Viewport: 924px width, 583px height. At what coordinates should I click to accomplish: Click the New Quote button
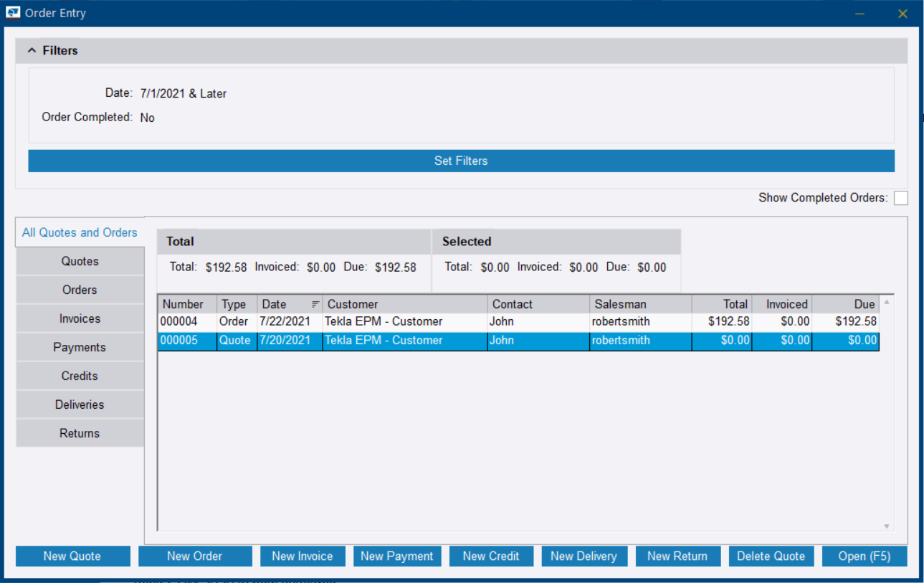[72, 556]
